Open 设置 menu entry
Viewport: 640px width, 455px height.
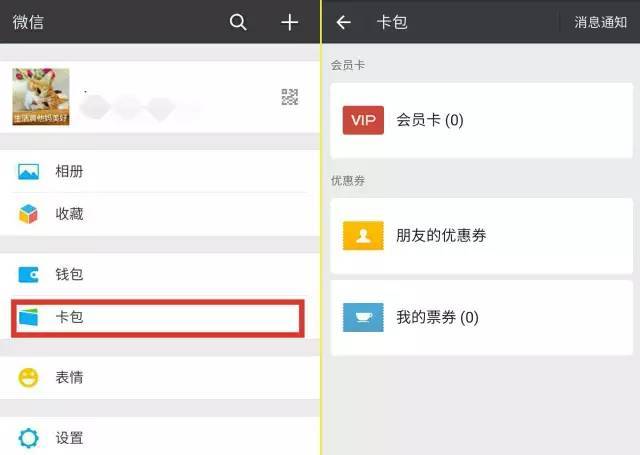point(160,437)
